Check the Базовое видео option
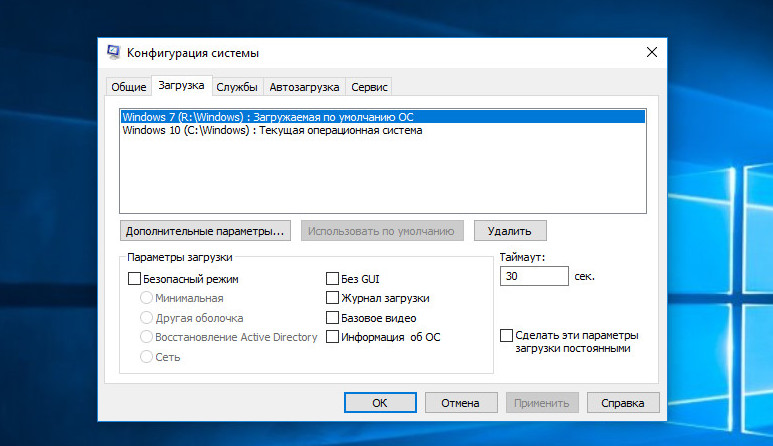773x446 pixels. pos(332,317)
